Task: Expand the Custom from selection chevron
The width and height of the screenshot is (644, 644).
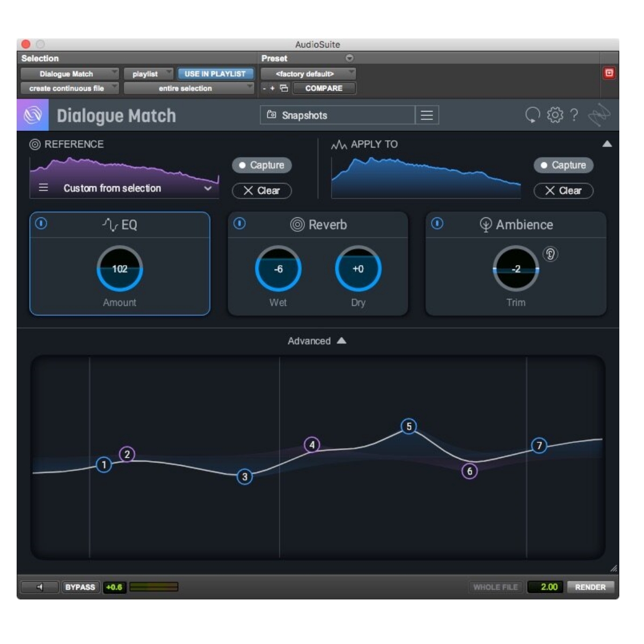Action: [x=208, y=188]
